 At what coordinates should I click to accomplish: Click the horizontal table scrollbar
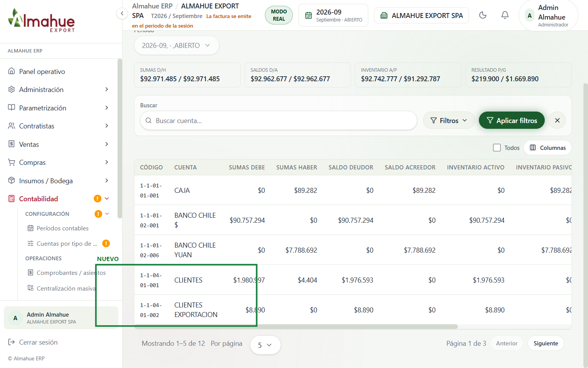pos(296,327)
